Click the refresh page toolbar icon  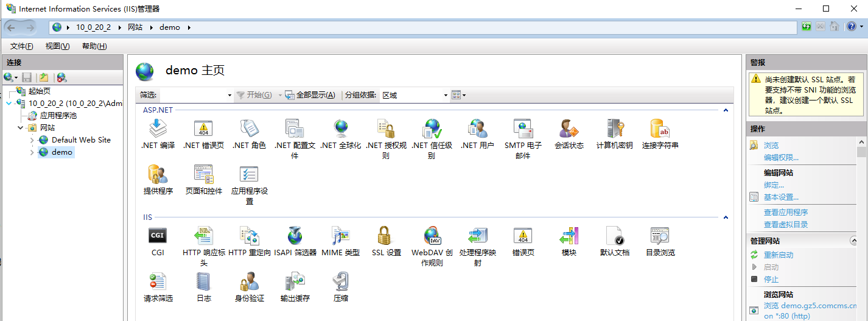click(x=807, y=27)
